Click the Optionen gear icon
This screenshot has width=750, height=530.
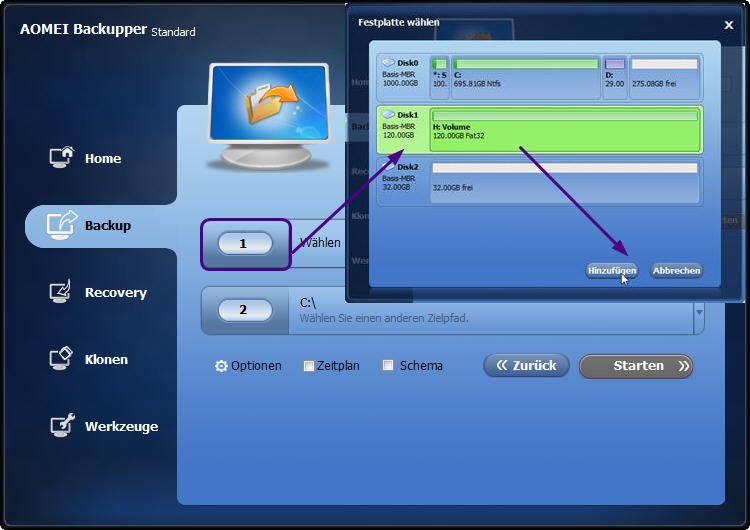pyautogui.click(x=221, y=366)
